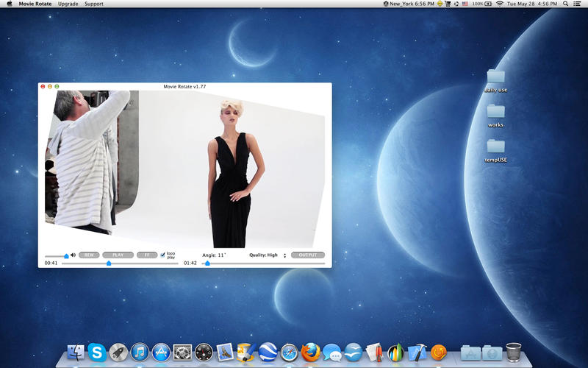The height and width of the screenshot is (368, 588).
Task: Open the works folder on desktop
Action: [495, 116]
